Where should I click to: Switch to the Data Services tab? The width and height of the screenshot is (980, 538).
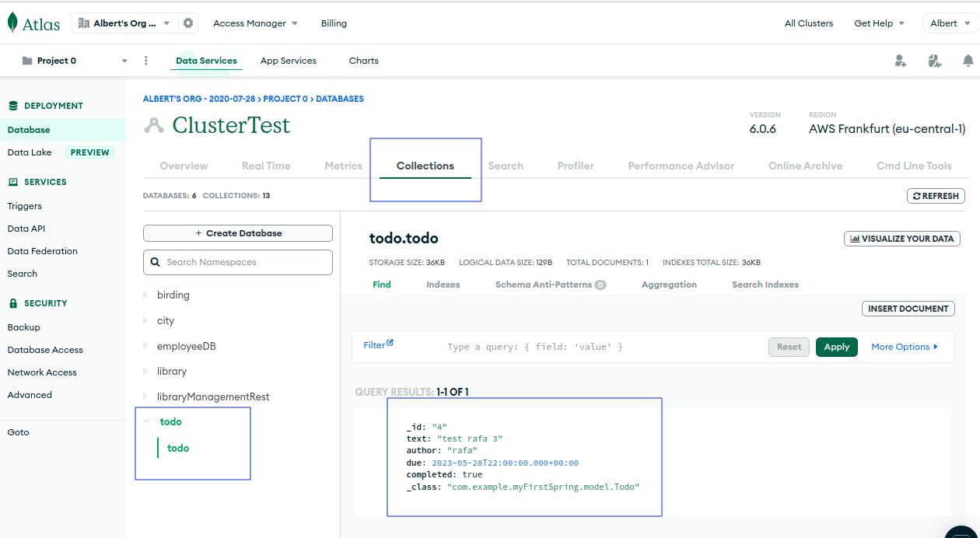(x=206, y=61)
